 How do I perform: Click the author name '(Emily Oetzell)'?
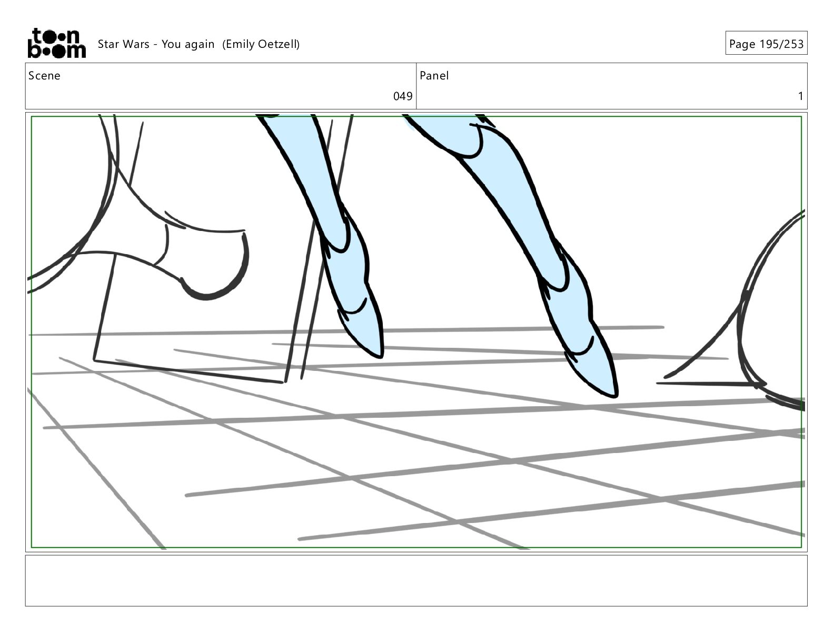pos(261,44)
